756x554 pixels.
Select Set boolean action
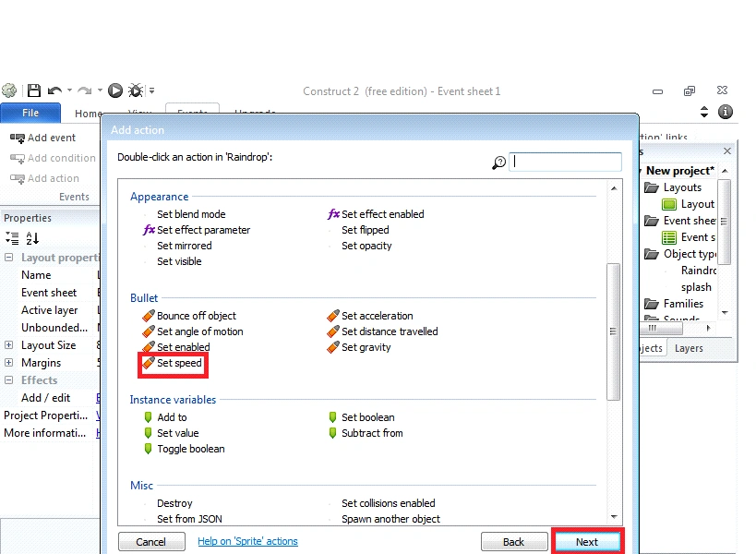[361, 417]
